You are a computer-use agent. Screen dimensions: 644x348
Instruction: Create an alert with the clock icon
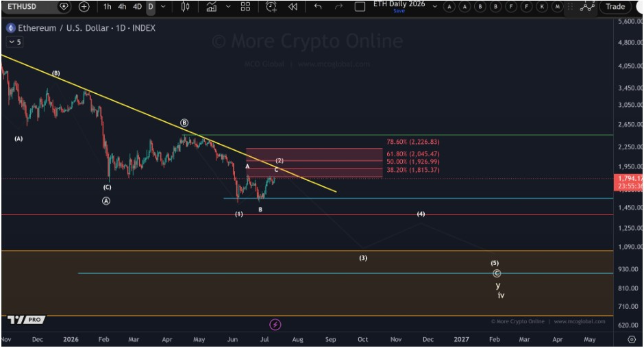[x=271, y=7]
